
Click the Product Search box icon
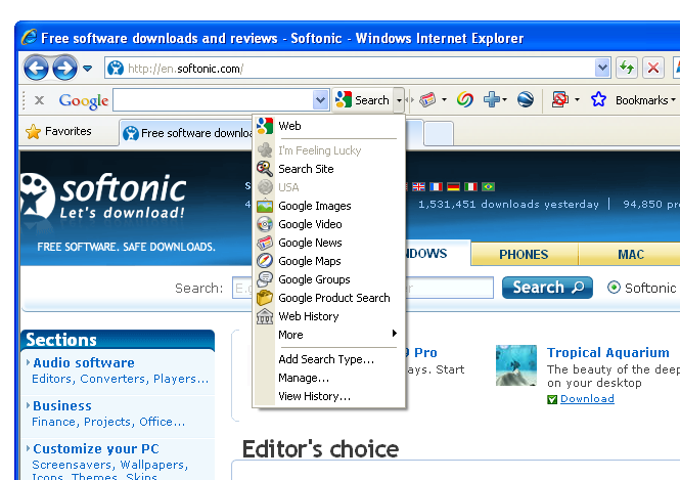265,298
